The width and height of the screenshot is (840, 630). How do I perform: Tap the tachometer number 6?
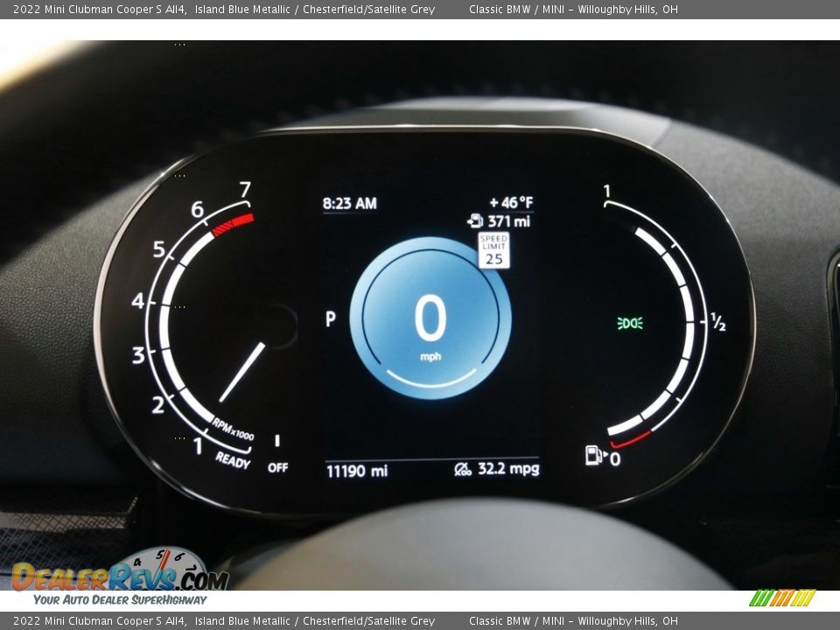[198, 209]
